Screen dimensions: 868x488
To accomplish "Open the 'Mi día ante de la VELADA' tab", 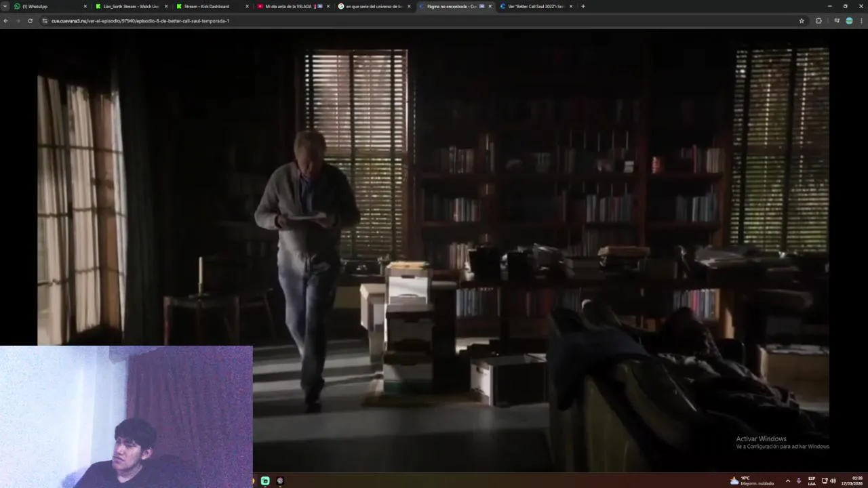I will pos(293,6).
